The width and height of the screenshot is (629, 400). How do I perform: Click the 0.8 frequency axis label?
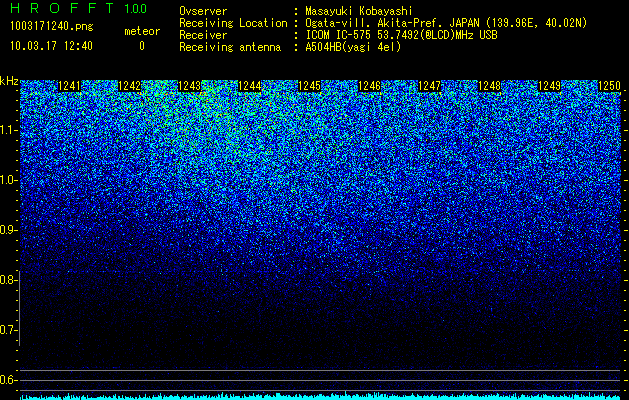click(8, 280)
